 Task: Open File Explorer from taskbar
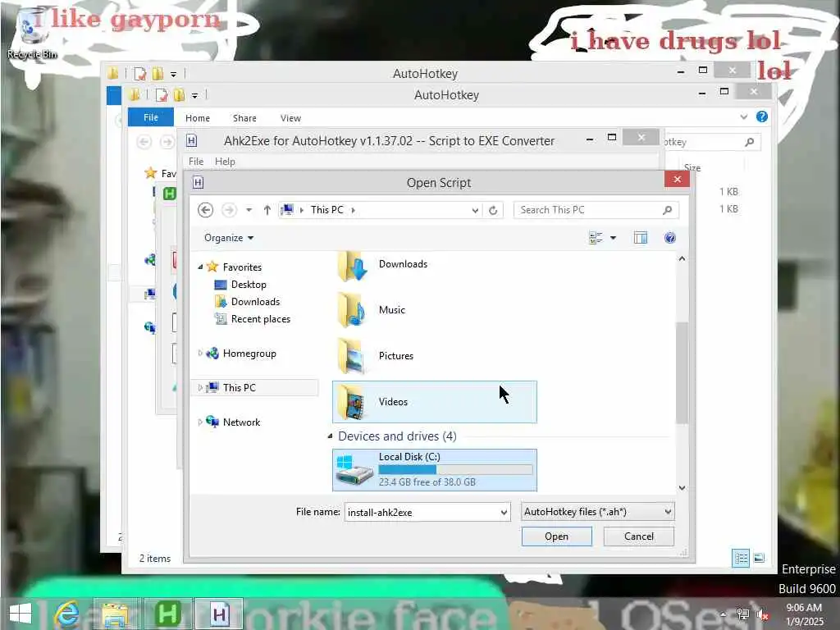115,614
